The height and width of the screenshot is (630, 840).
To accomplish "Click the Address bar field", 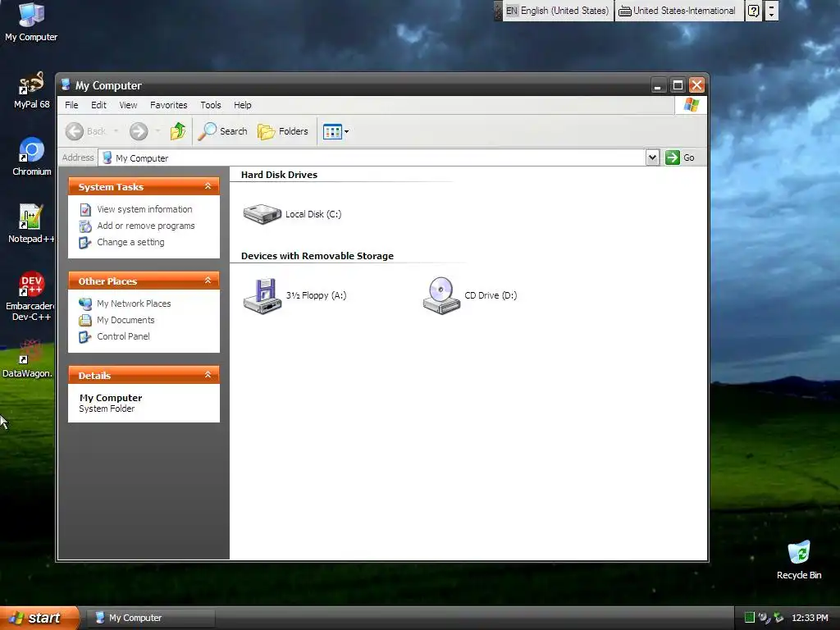I will click(372, 157).
